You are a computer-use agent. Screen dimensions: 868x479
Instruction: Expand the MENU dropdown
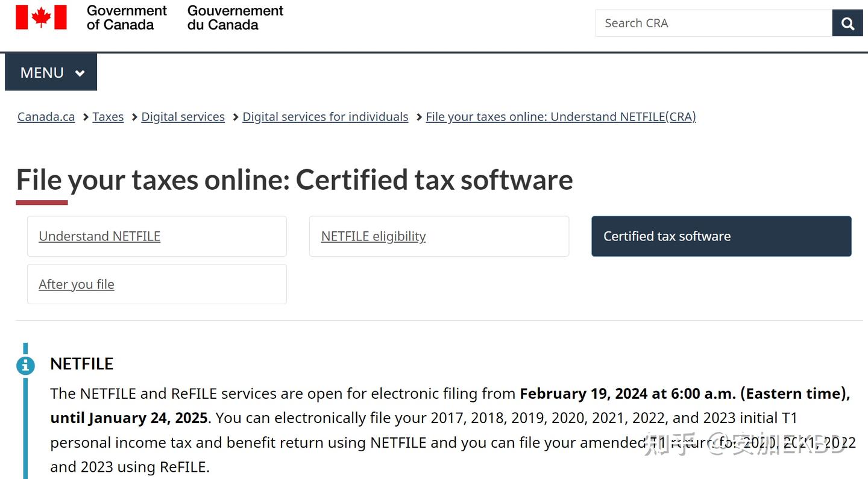[x=51, y=72]
